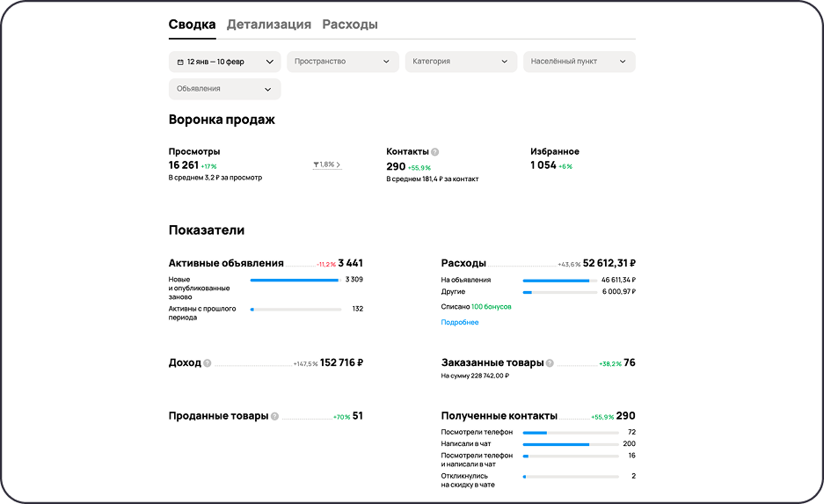Click the chevron arrow in Населённый пункт filter
Viewport: 824px width, 504px height.
[x=623, y=62]
